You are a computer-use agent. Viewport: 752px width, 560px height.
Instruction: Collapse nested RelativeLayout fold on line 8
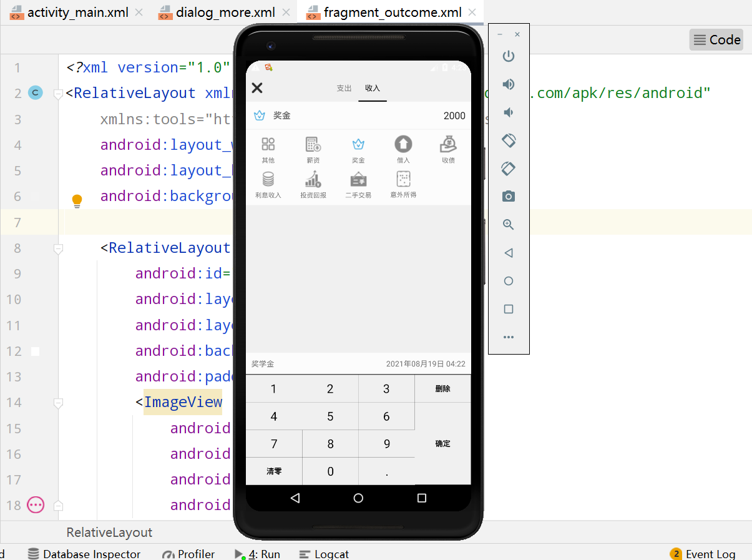(x=58, y=248)
